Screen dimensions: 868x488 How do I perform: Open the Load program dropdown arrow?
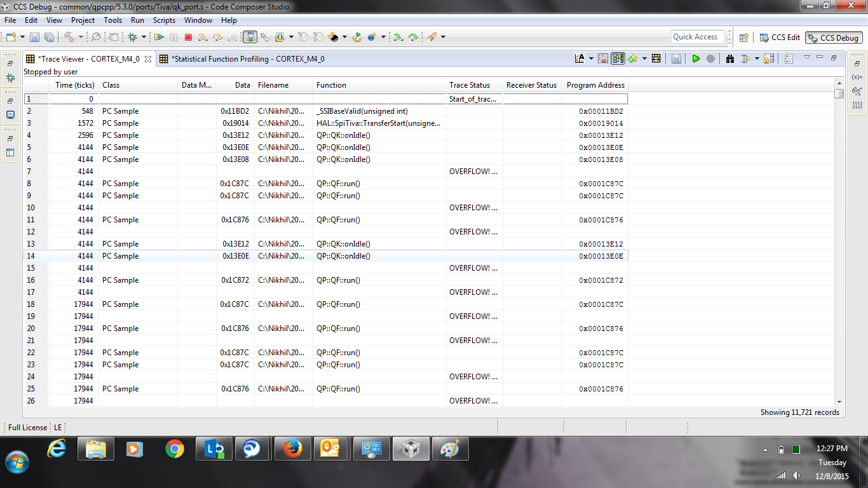[291, 37]
